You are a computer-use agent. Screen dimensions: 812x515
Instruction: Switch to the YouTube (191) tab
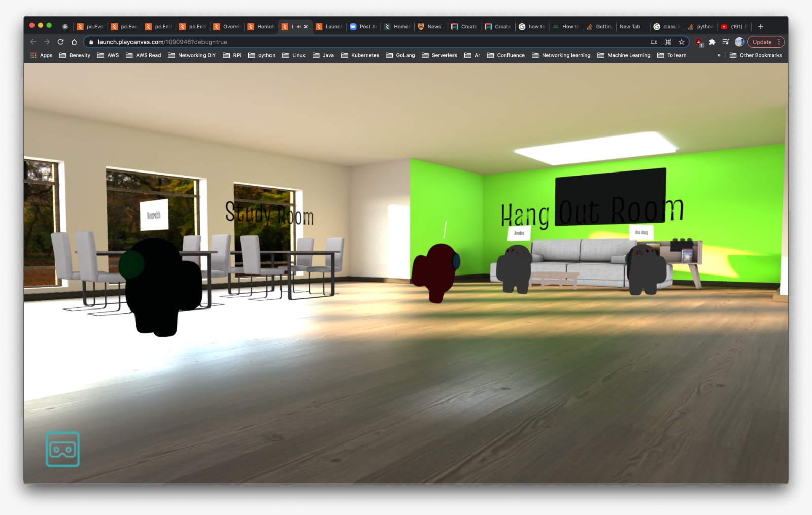point(734,27)
